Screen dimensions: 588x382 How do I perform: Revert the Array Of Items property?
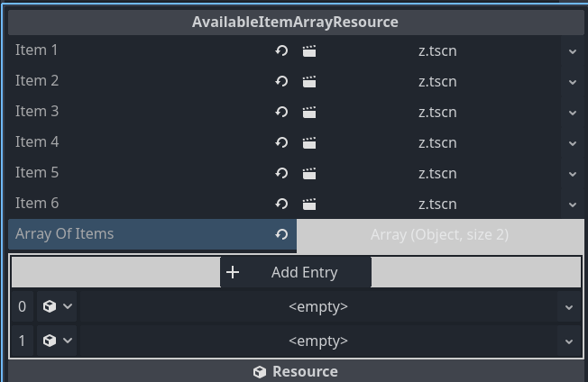point(281,234)
